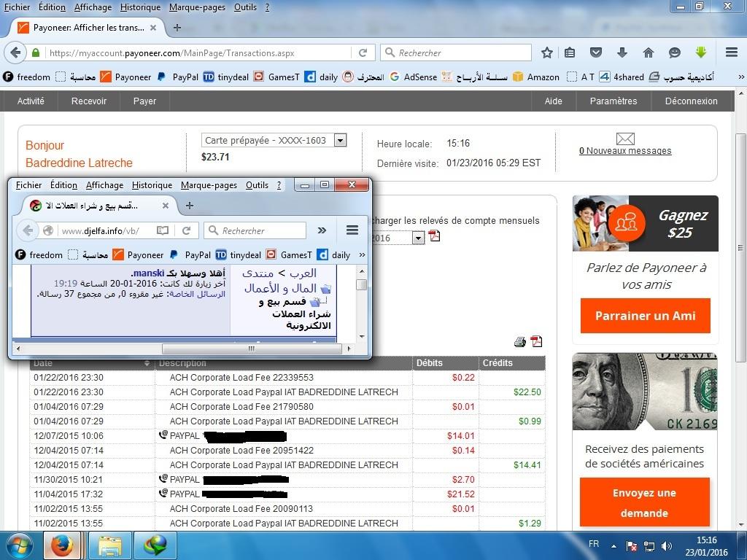
Task: Open Windows Explorer from the taskbar
Action: click(x=110, y=545)
